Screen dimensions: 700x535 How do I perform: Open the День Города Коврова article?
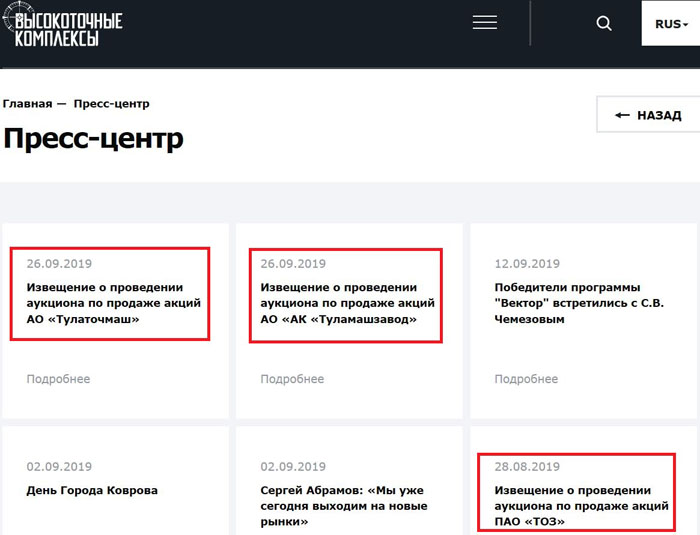click(x=92, y=491)
